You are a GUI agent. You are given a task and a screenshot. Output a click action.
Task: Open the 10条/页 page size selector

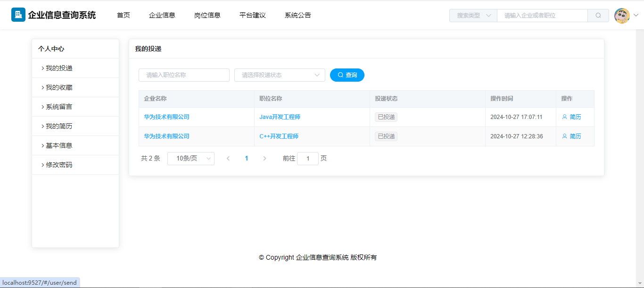point(191,159)
